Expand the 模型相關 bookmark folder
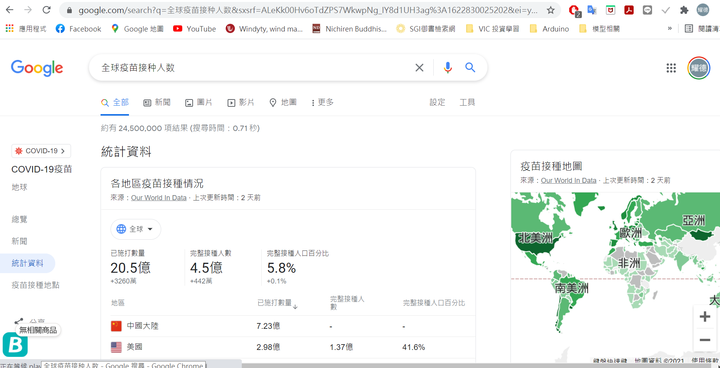The image size is (720, 368). pos(599,28)
